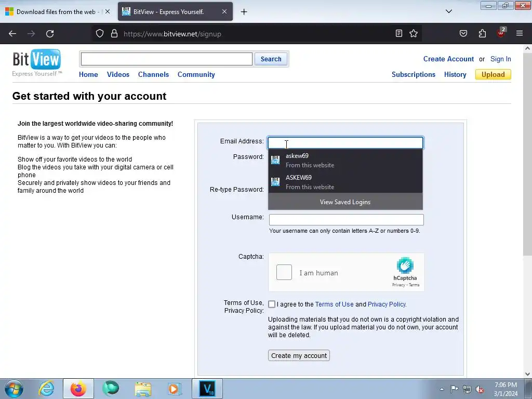Reload the page with the refresh icon
The image size is (532, 399).
[50, 34]
